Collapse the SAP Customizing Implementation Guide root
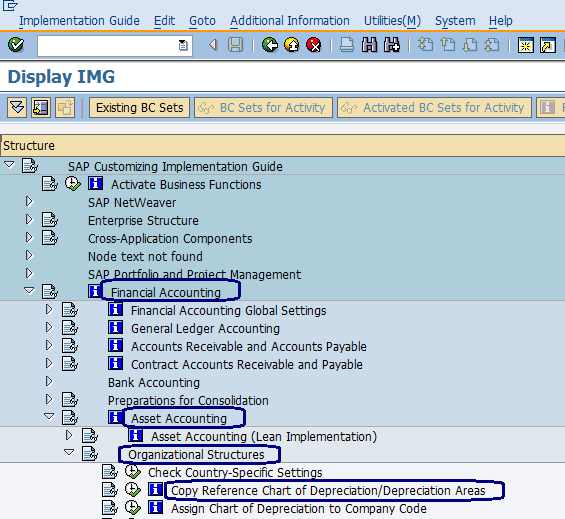 tap(9, 165)
